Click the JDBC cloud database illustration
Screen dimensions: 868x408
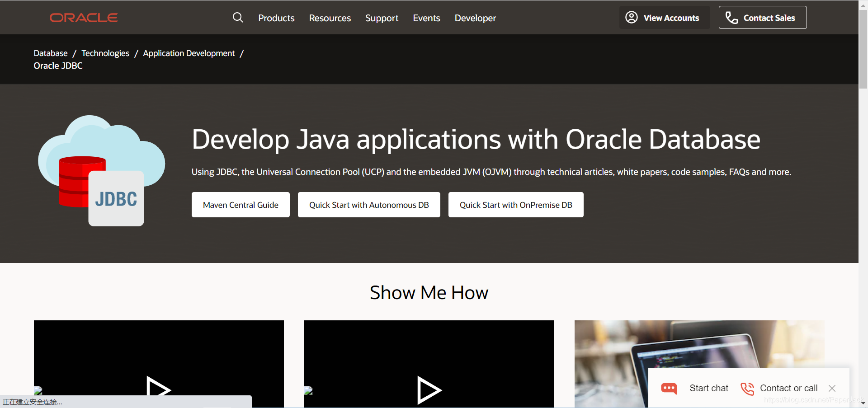tap(101, 170)
